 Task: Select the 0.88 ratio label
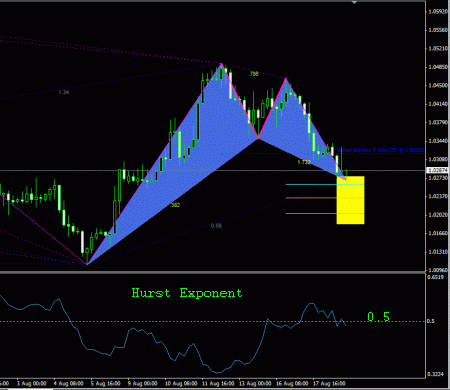216,226
